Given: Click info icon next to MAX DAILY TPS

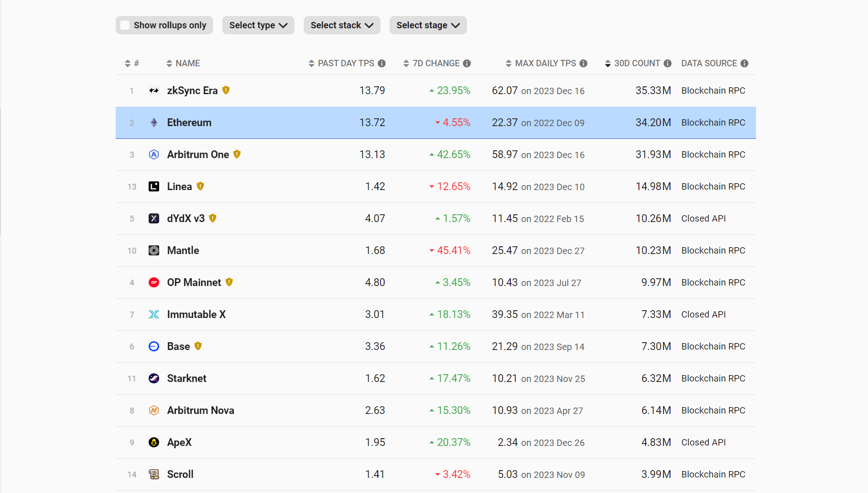Looking at the screenshot, I should click(584, 64).
